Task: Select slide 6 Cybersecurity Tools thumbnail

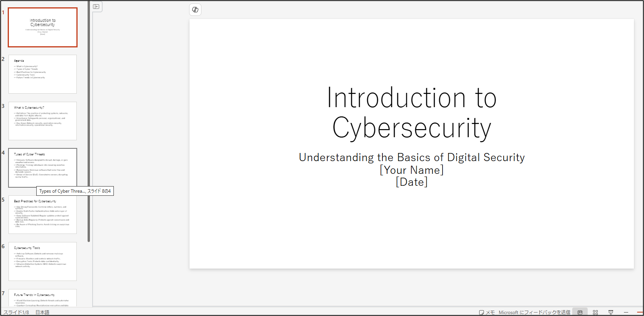Action: tap(43, 261)
